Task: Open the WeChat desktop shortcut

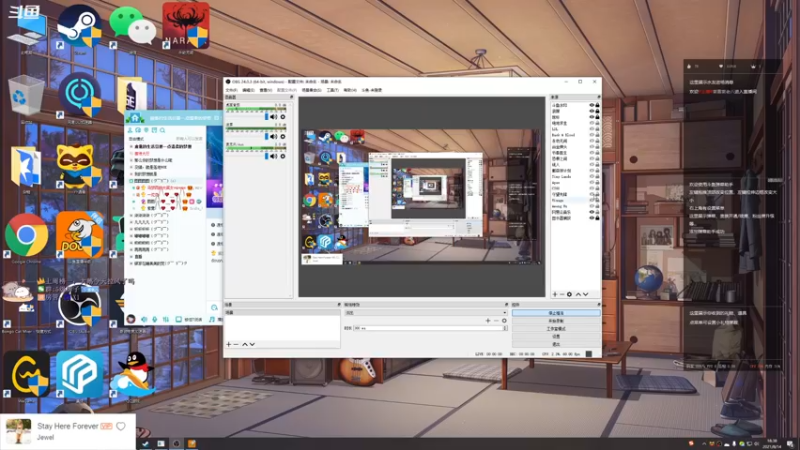Action: coord(133,26)
